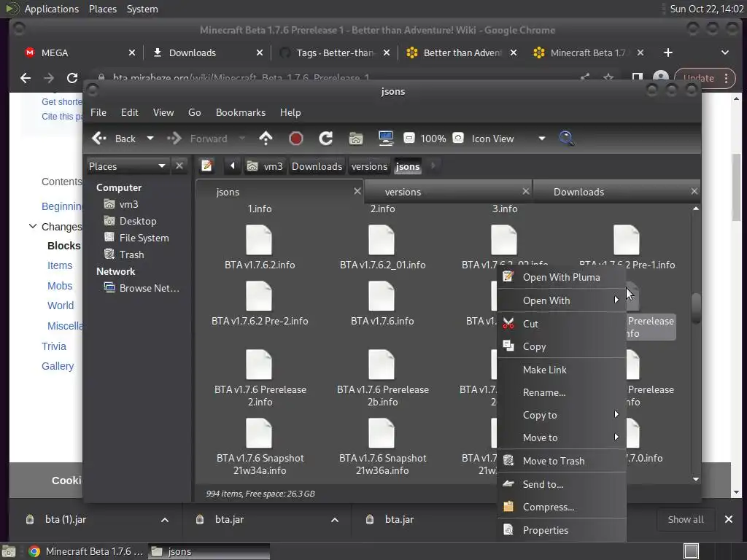Open the Icon View mode dropdown

tap(542, 139)
